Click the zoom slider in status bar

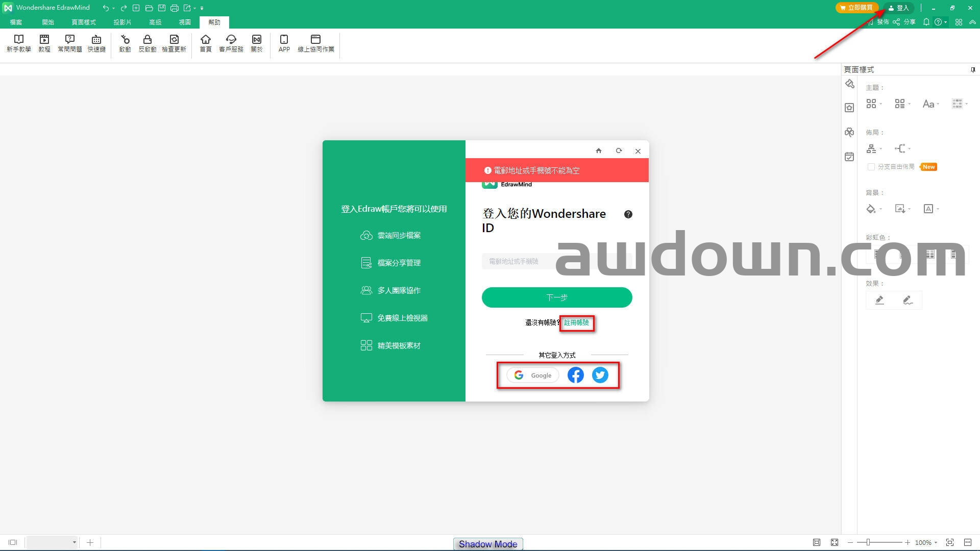pos(868,542)
